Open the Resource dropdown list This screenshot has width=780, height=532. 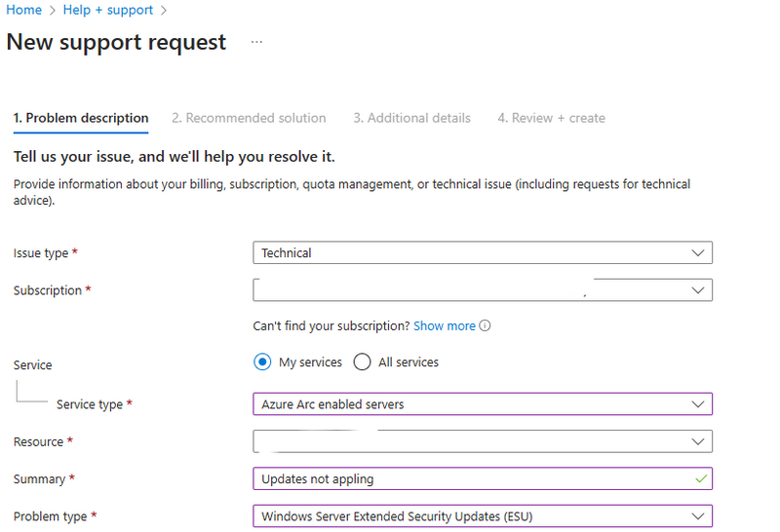[482, 441]
